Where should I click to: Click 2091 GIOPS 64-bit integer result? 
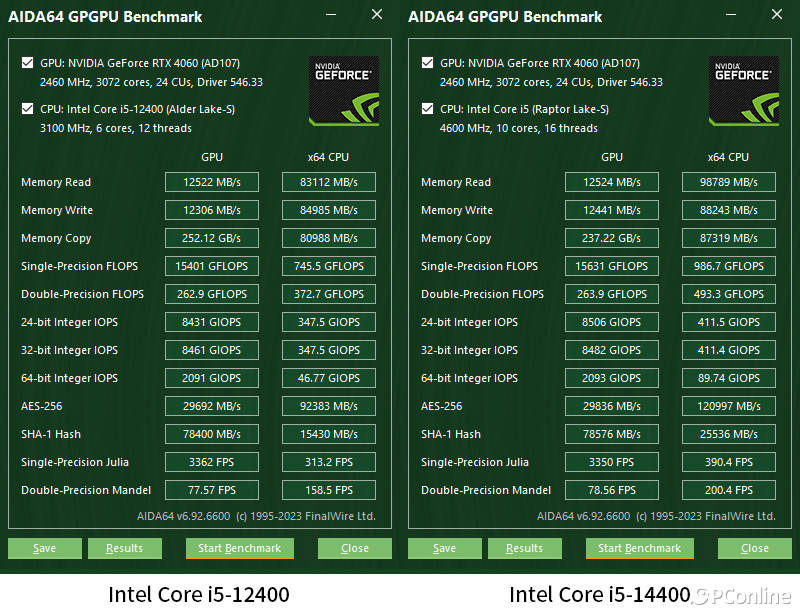click(212, 378)
